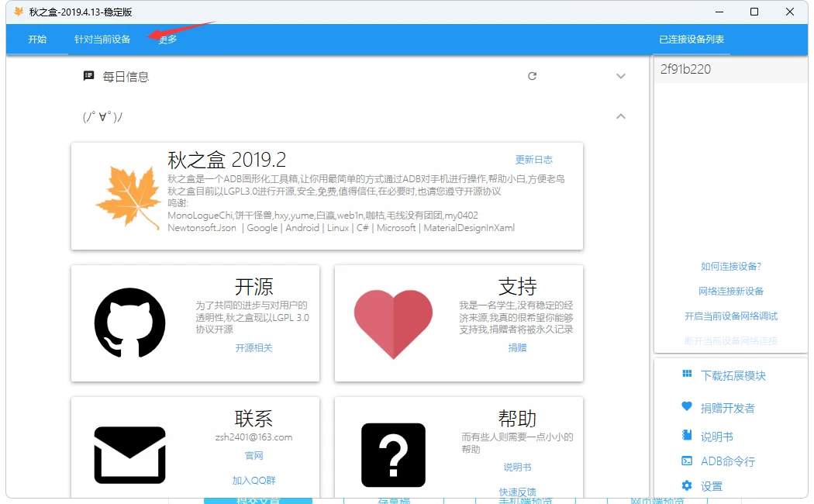
Task: Open the 官网 link
Action: click(x=254, y=456)
